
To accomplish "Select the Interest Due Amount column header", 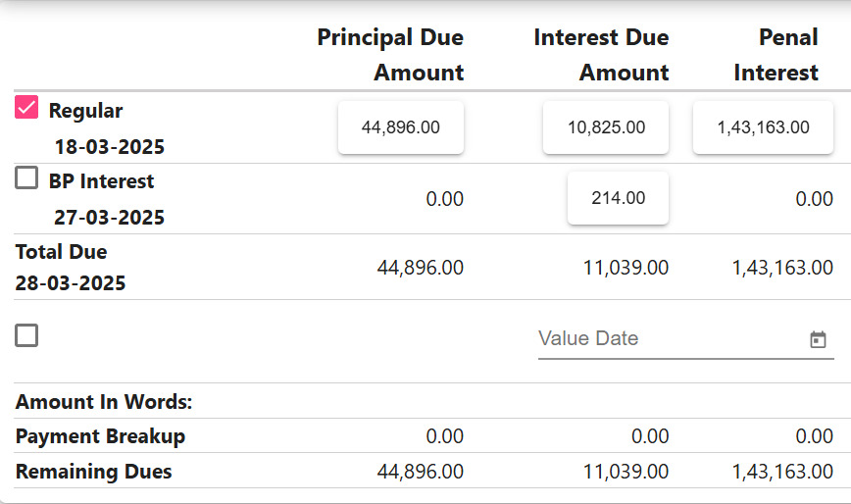I will click(601, 55).
